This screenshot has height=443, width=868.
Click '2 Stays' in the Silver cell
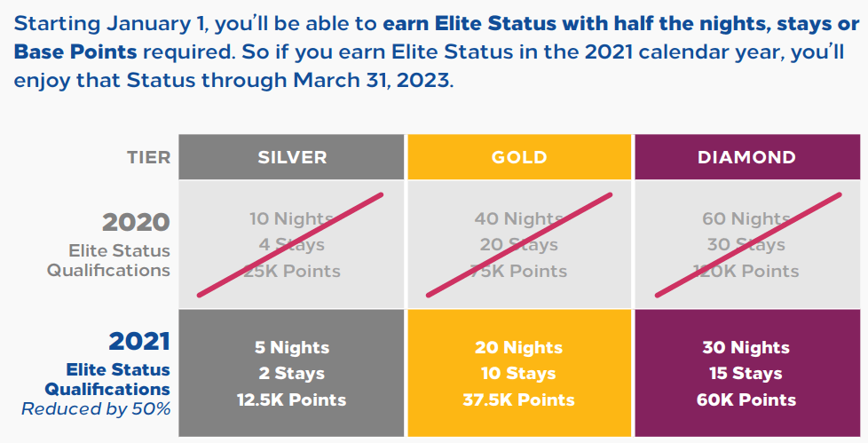[291, 373]
